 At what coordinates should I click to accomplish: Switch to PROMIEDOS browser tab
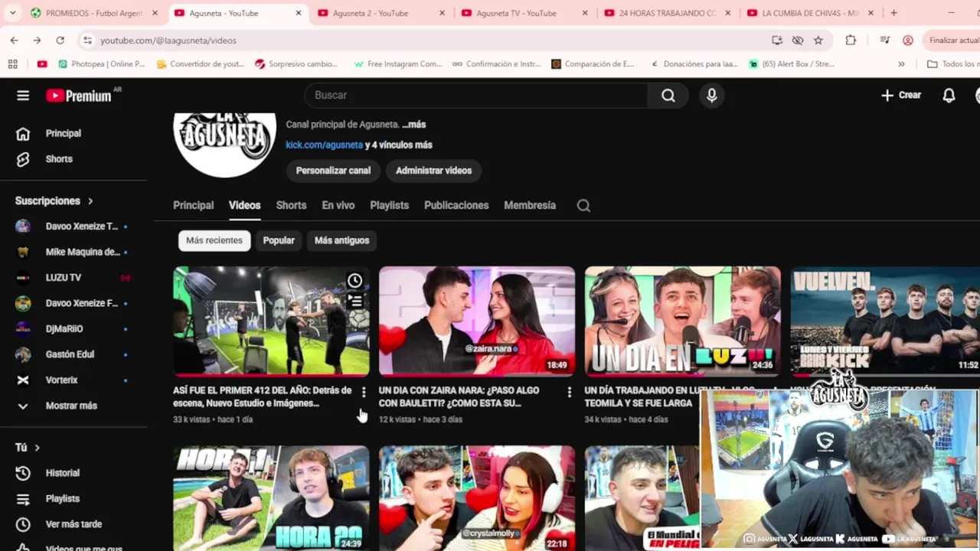[x=94, y=13]
